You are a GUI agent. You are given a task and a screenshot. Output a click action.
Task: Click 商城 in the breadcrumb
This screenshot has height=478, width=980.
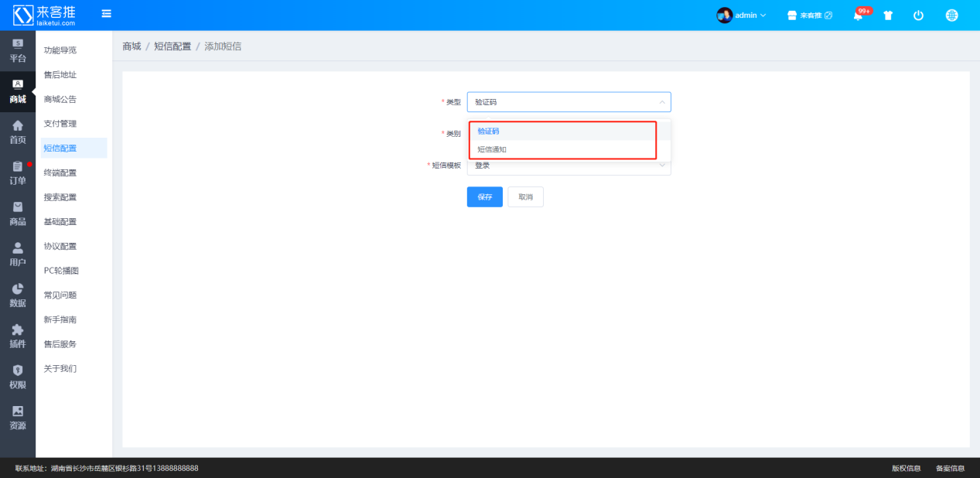tap(131, 46)
